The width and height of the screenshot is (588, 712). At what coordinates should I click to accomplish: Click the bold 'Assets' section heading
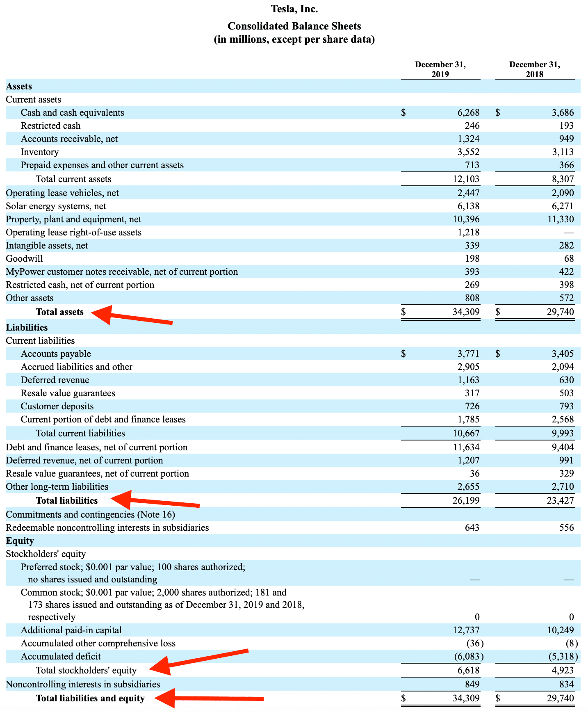[x=19, y=86]
